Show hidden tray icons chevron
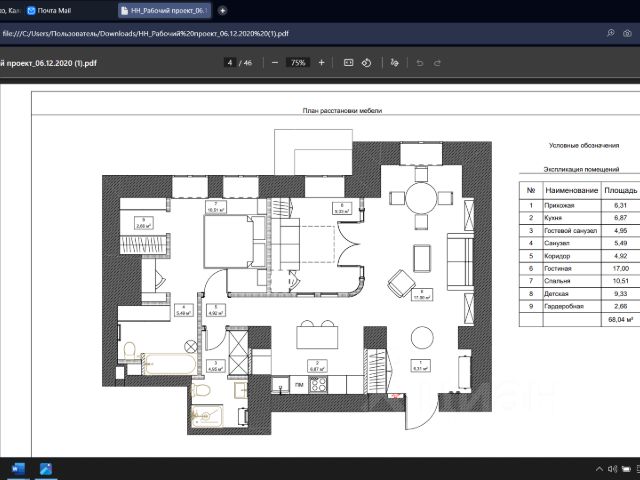The height and width of the screenshot is (480, 640). 599,469
